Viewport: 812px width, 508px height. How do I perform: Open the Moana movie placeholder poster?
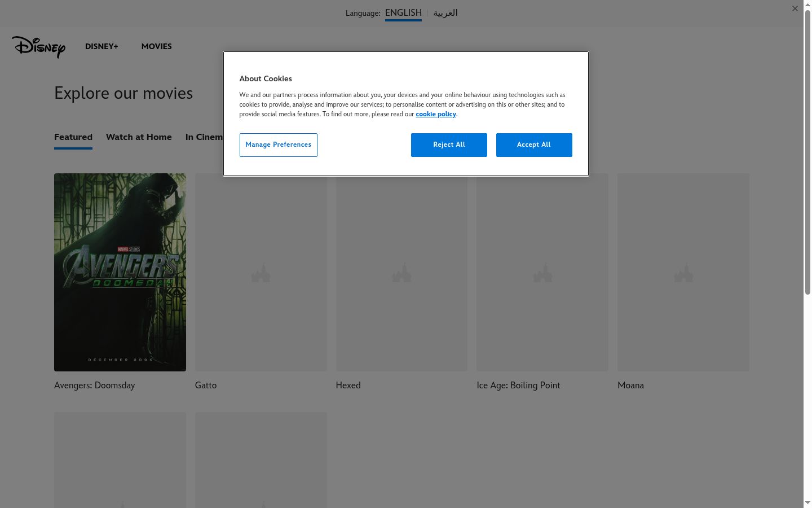pyautogui.click(x=683, y=272)
